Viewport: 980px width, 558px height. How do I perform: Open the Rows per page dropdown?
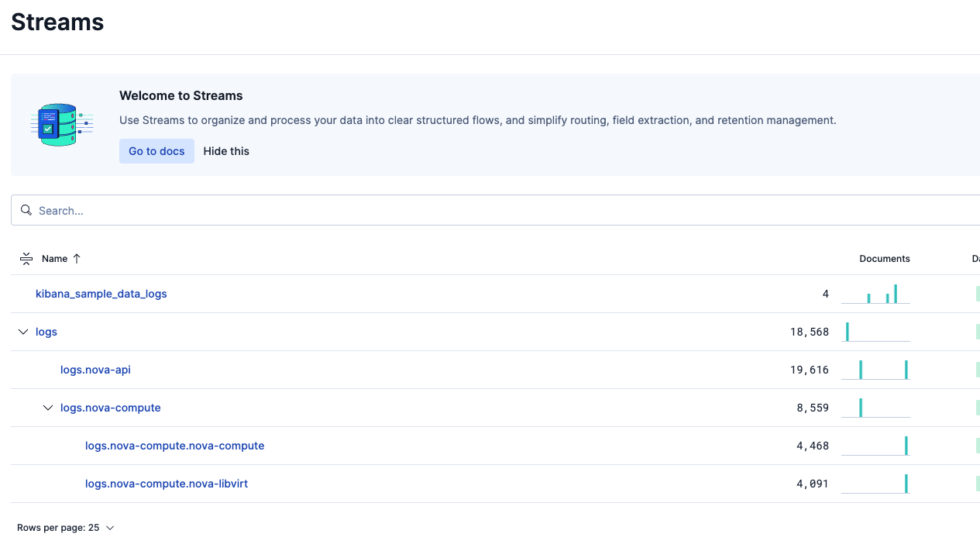66,528
